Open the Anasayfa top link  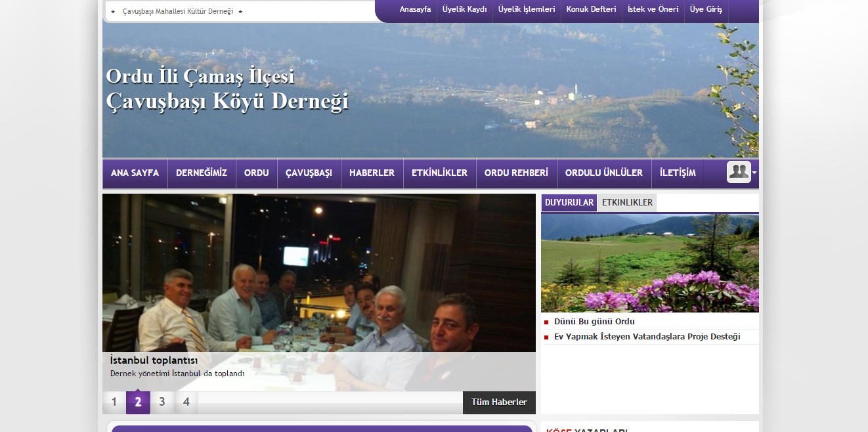click(415, 9)
